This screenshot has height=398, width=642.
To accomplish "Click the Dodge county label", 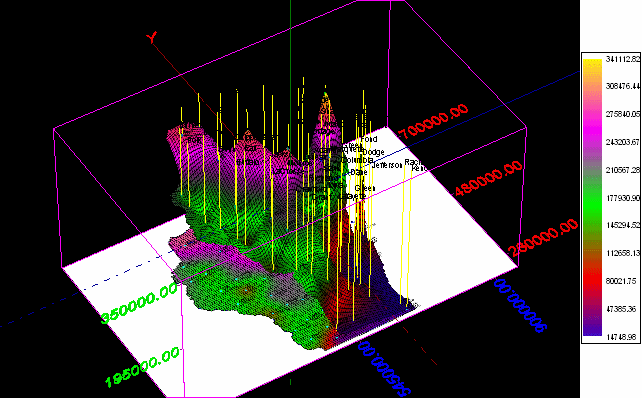I will pos(373,152).
